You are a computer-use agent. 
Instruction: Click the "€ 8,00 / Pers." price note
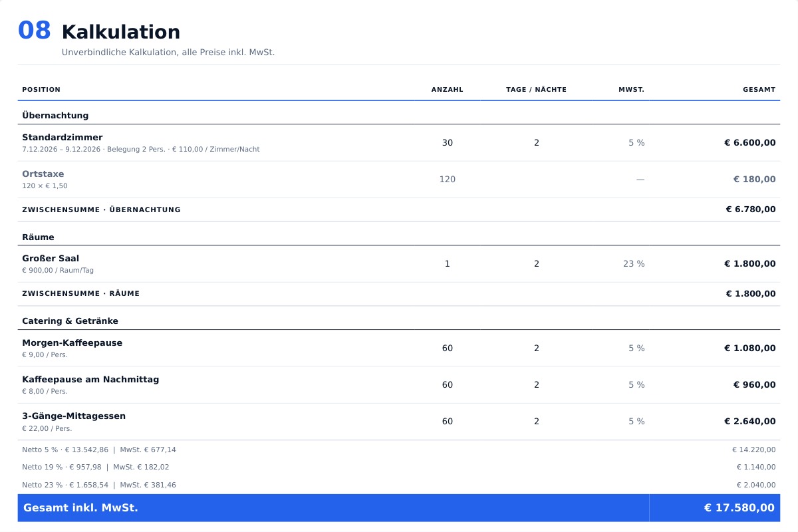pos(45,392)
